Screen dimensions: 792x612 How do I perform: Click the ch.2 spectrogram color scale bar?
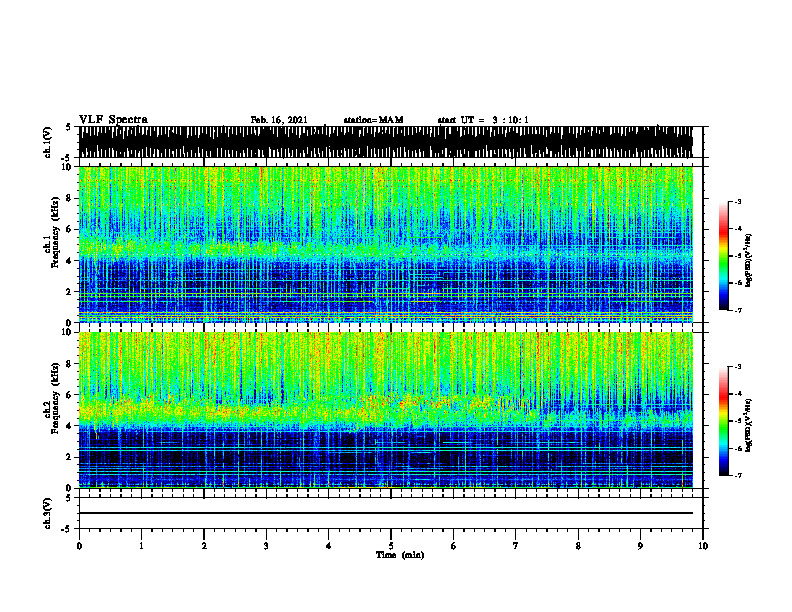coord(723,421)
